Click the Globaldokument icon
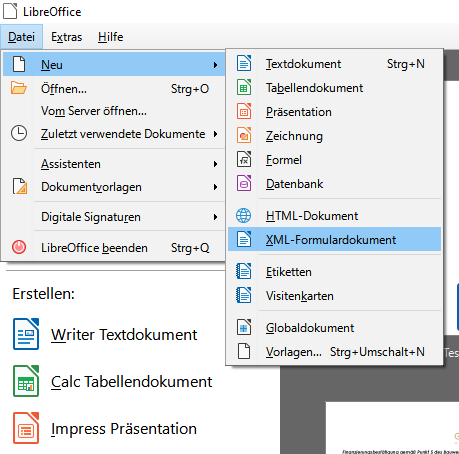The width and height of the screenshot is (459, 454). (x=244, y=327)
